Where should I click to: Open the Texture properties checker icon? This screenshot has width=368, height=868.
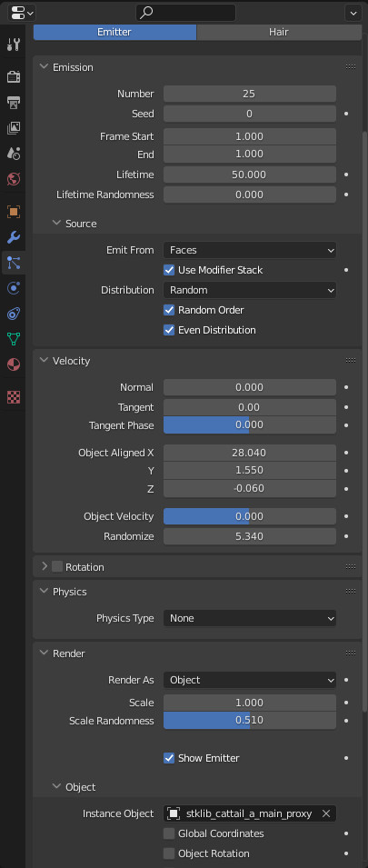pyautogui.click(x=14, y=397)
